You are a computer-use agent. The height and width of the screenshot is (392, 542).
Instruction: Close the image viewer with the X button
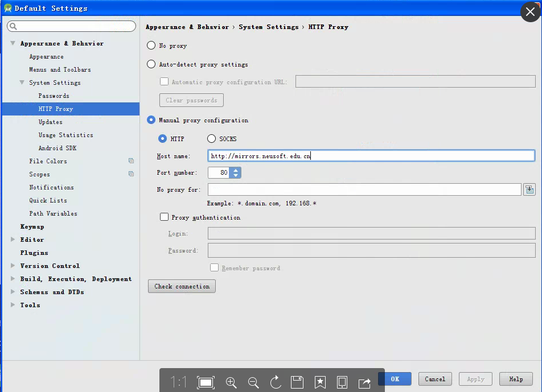point(530,12)
